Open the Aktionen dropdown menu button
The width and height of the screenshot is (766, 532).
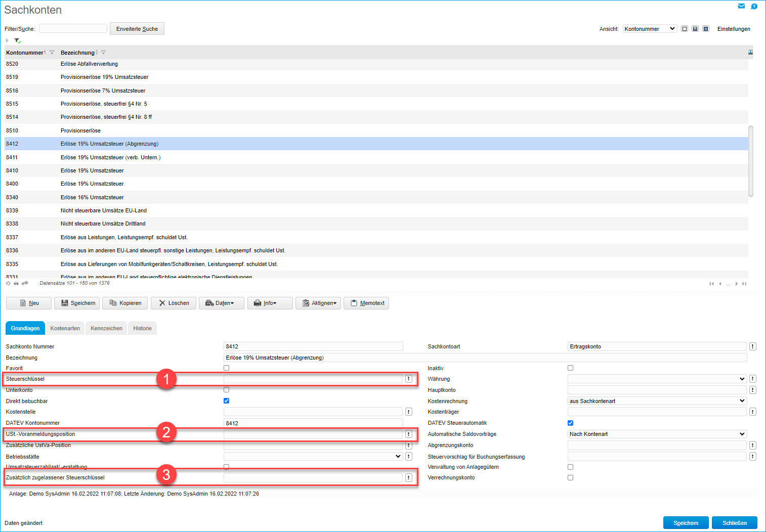[x=318, y=303]
